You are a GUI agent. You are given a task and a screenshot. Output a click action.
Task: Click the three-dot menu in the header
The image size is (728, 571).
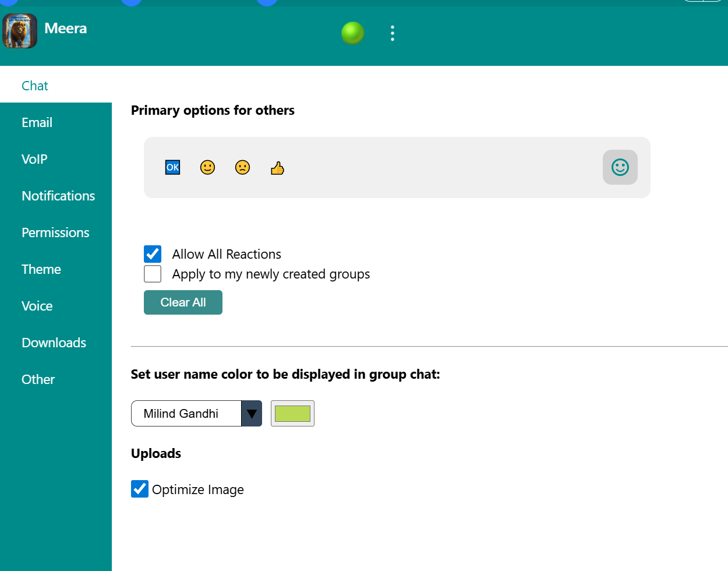tap(393, 33)
